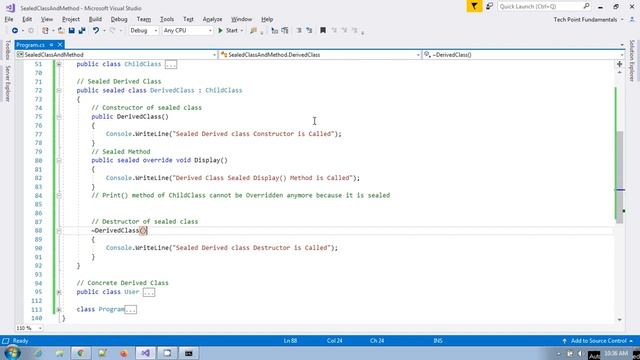Open the Any CPU platform dropdown
The height and width of the screenshot is (360, 640).
(187, 31)
